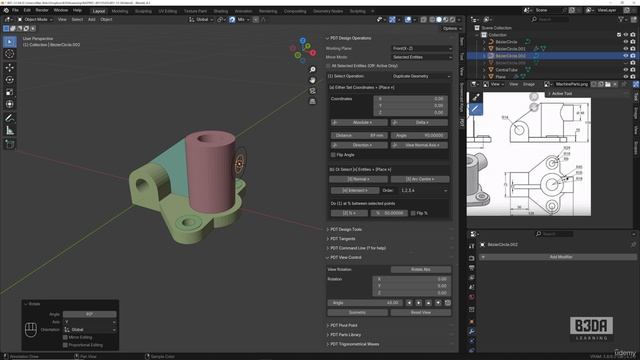The height and width of the screenshot is (360, 640).
Task: Select the Rotate tool
Action: click(x=10, y=80)
